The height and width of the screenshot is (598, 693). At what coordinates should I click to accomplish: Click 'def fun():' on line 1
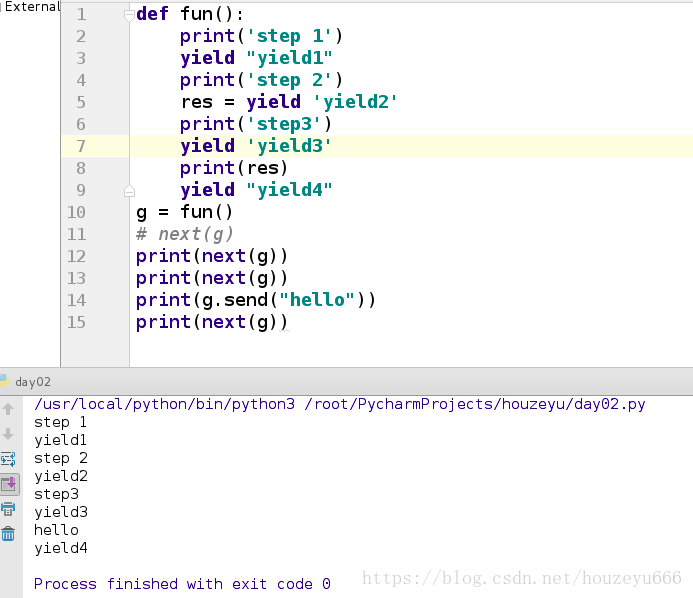point(190,14)
